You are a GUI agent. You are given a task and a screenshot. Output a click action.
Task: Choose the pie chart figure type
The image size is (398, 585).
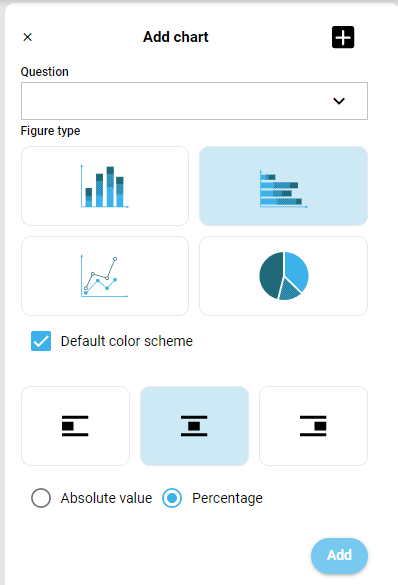pos(283,276)
